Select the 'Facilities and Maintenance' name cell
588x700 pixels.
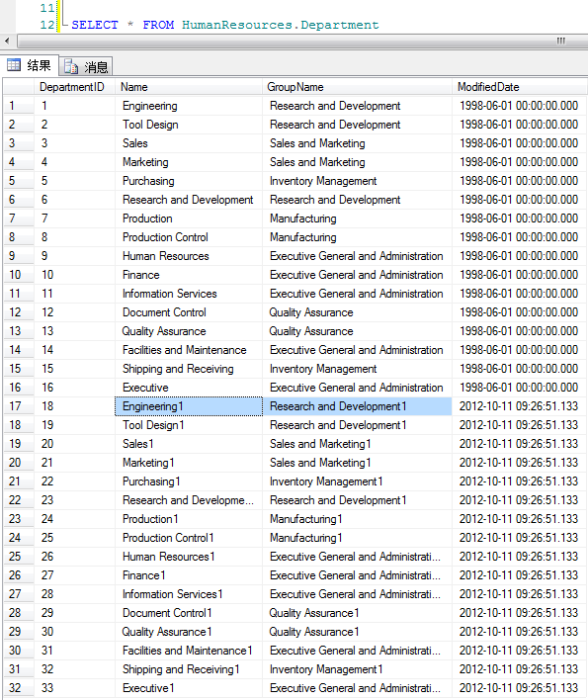click(x=189, y=350)
